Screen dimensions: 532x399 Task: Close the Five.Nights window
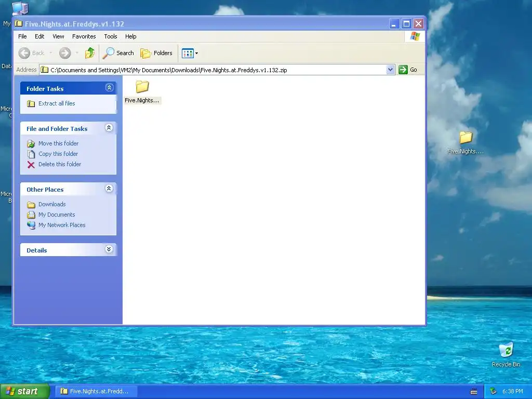click(418, 24)
